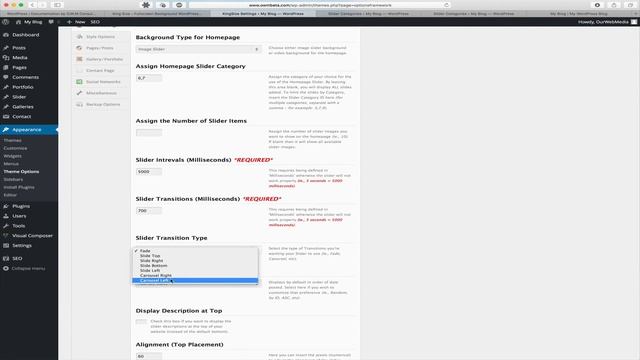Collapse the admin menu
Screen dimensions: 640x360
(x=24, y=269)
